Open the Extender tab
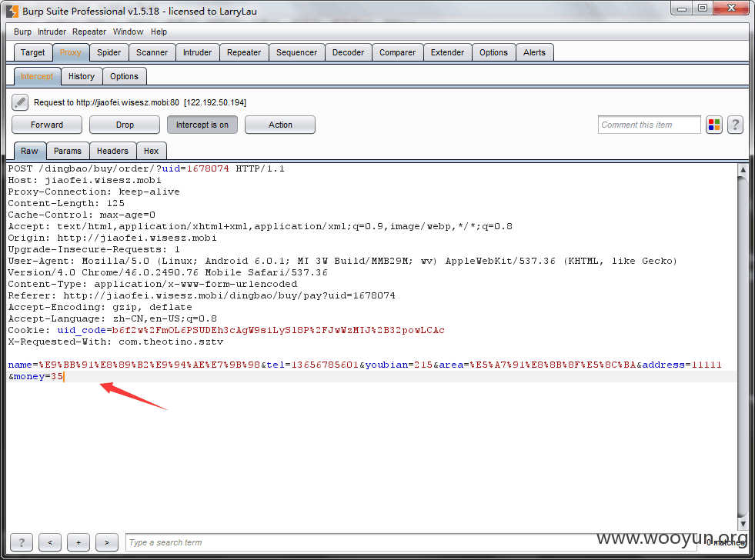This screenshot has width=755, height=560. 447,52
